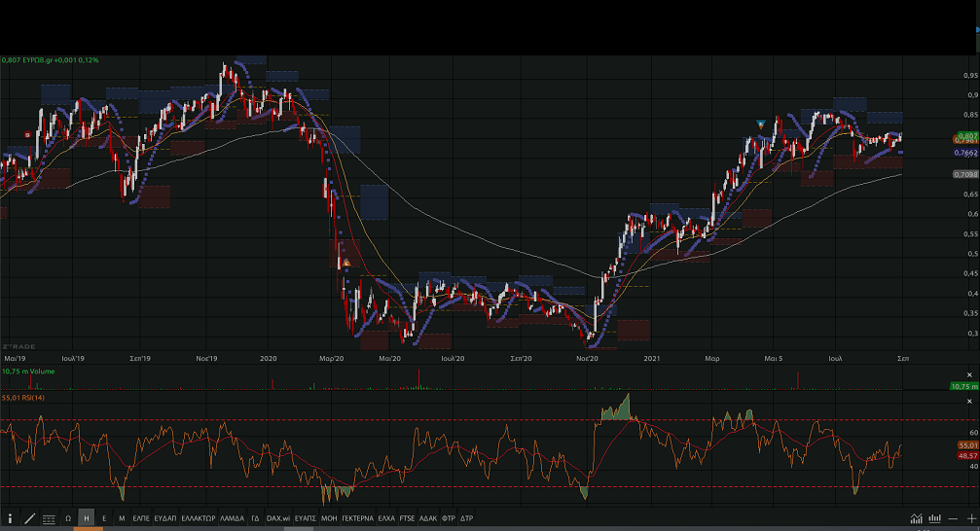Close the Volume indicator panel
This screenshot has width=980, height=531.
pos(968,374)
